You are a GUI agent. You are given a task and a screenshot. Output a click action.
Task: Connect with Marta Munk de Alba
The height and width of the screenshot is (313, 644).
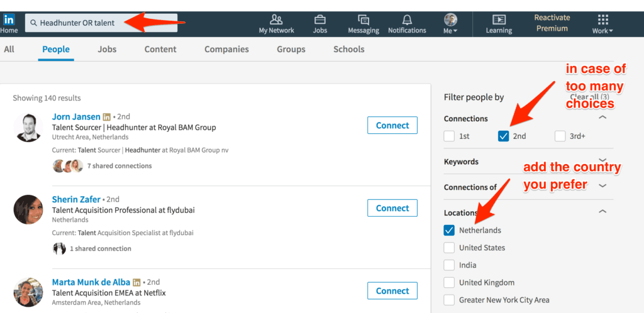392,291
